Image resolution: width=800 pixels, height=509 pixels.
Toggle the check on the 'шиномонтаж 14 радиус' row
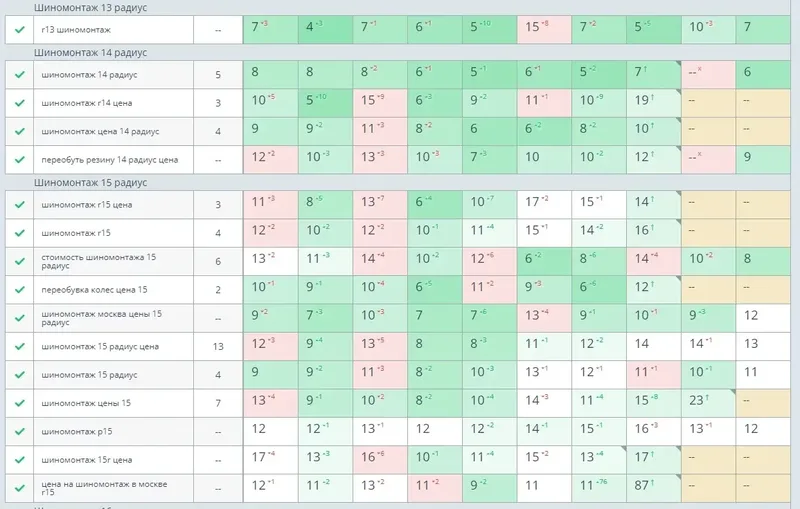tap(19, 74)
